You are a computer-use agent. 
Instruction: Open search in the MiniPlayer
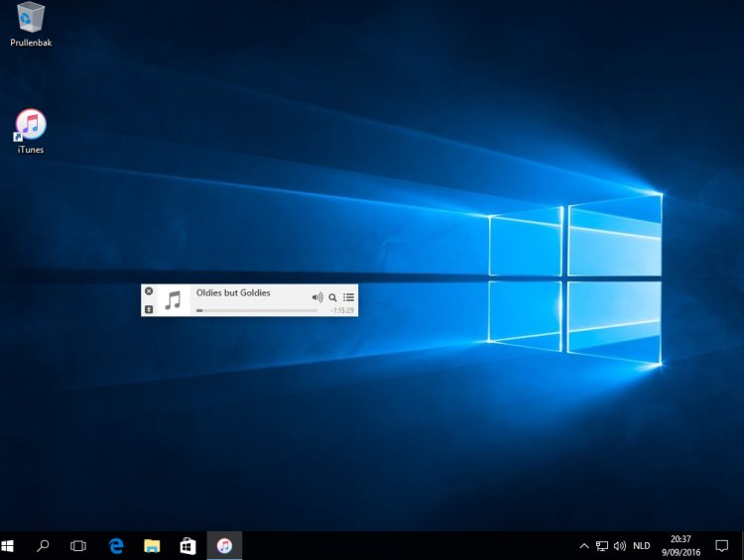(x=333, y=297)
